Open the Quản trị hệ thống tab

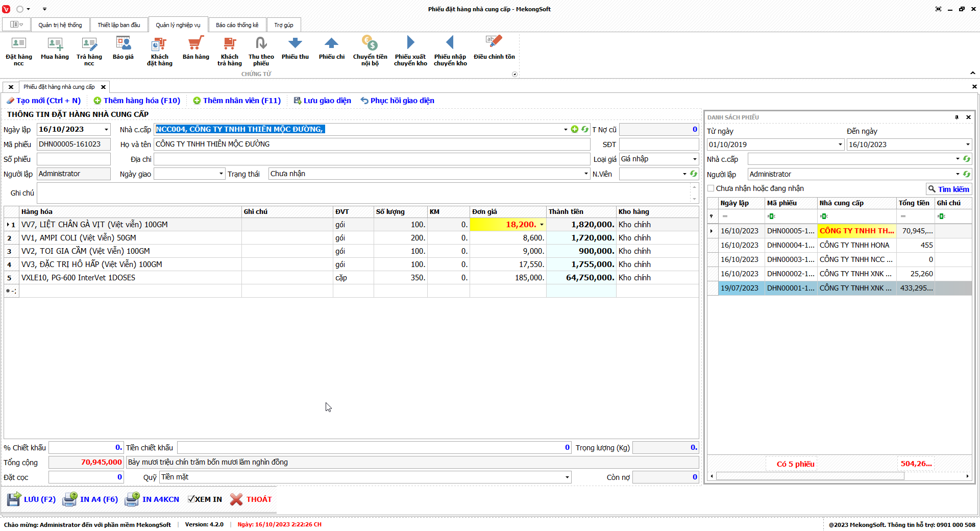coord(60,25)
